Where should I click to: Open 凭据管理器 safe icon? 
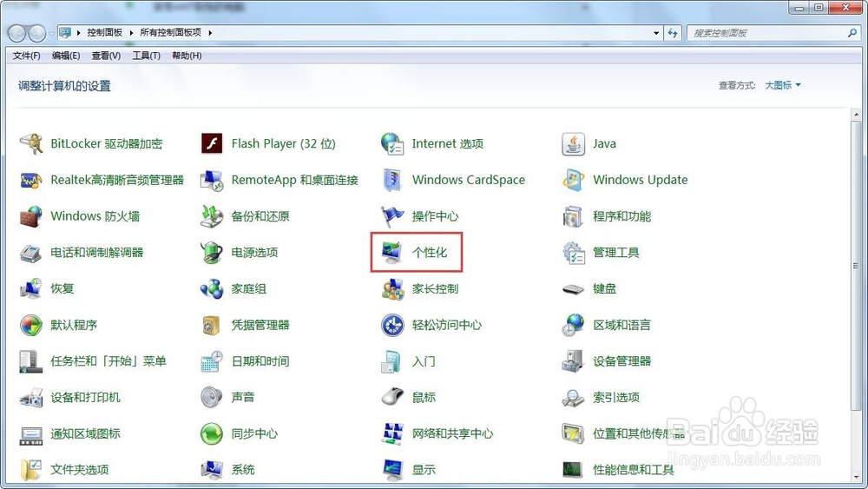pyautogui.click(x=212, y=325)
